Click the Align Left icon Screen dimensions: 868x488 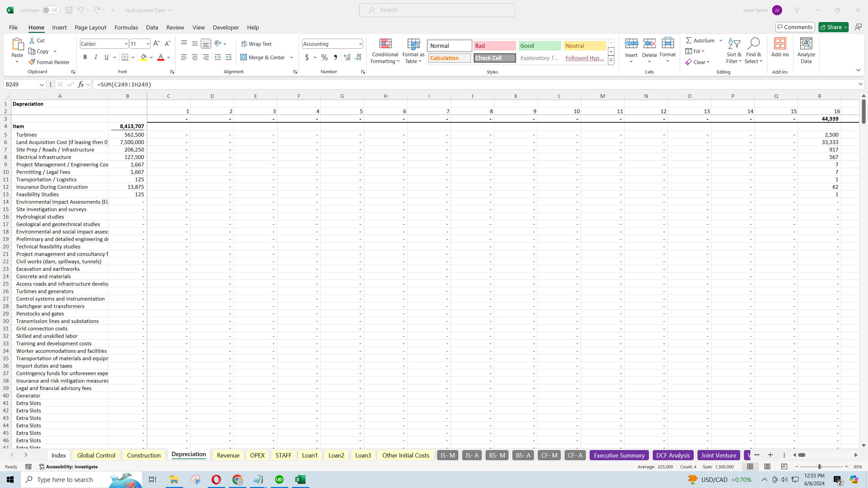tap(184, 57)
